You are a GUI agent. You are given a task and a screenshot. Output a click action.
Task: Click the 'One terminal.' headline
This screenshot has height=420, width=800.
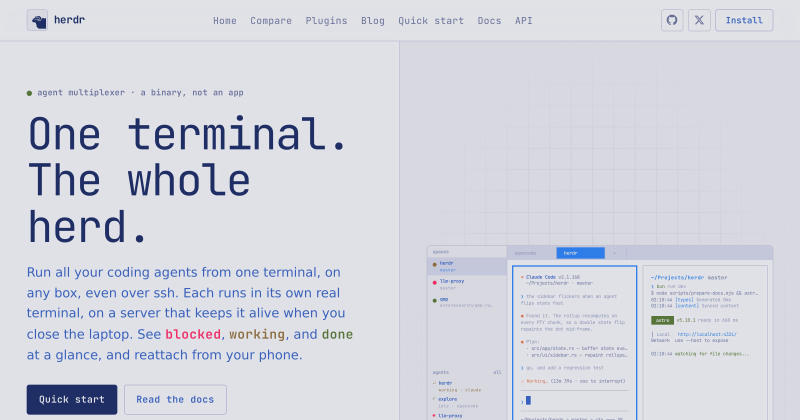coord(188,134)
